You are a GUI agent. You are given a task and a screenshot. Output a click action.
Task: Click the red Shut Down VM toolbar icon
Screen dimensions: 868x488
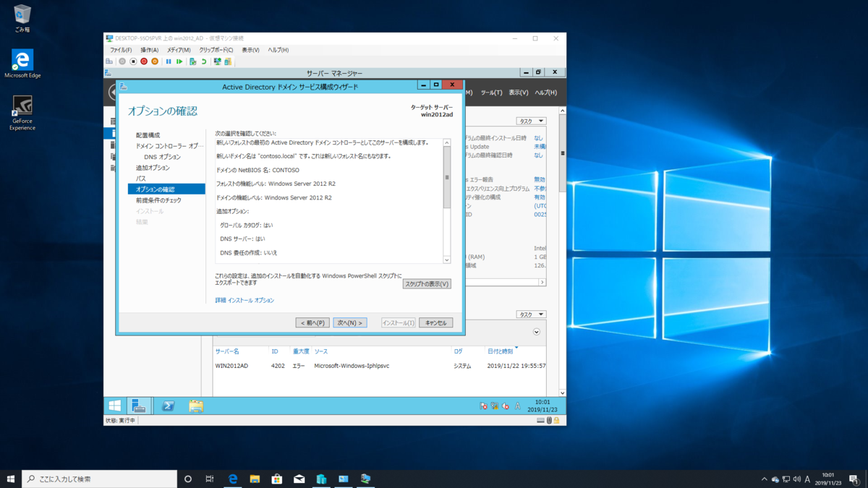click(x=144, y=61)
